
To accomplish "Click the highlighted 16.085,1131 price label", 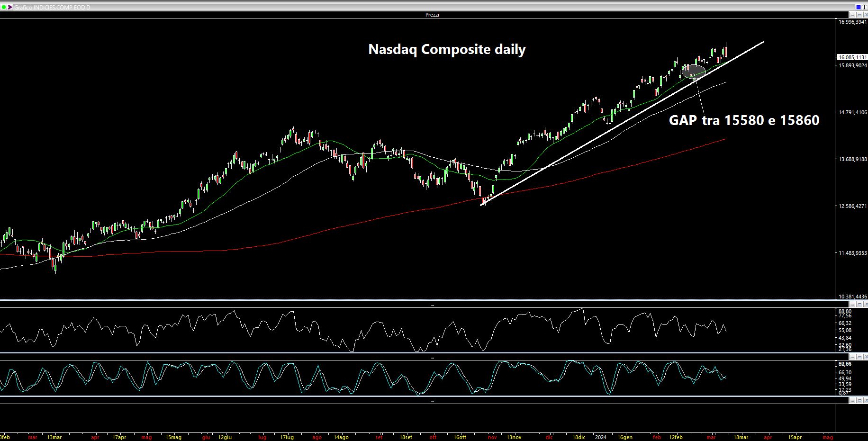I will (x=852, y=57).
